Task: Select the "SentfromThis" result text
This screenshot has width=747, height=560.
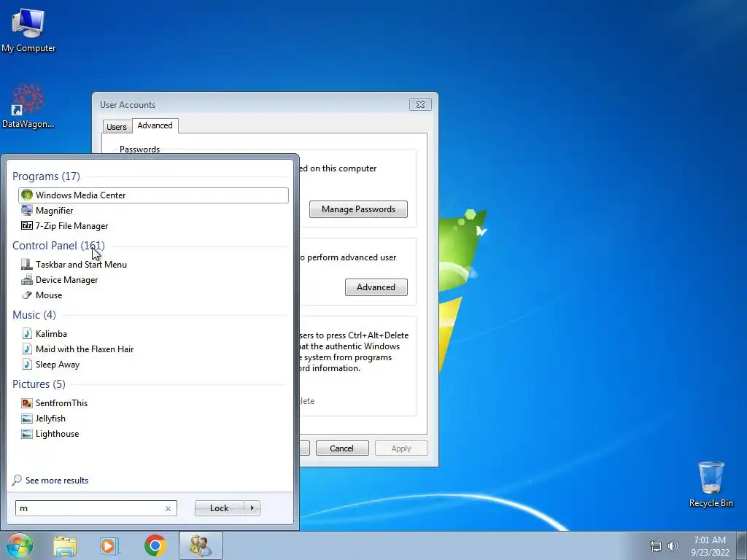Action: 61,402
